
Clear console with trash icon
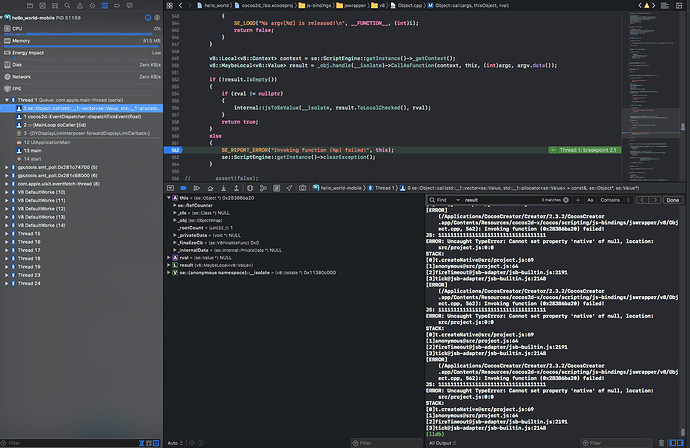[x=661, y=443]
